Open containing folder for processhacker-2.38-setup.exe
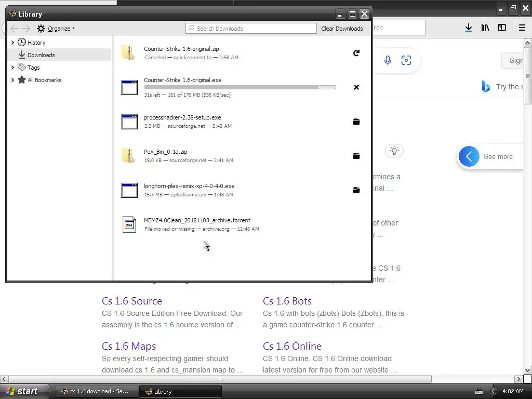Image resolution: width=532 pixels, height=399 pixels. pyautogui.click(x=356, y=122)
